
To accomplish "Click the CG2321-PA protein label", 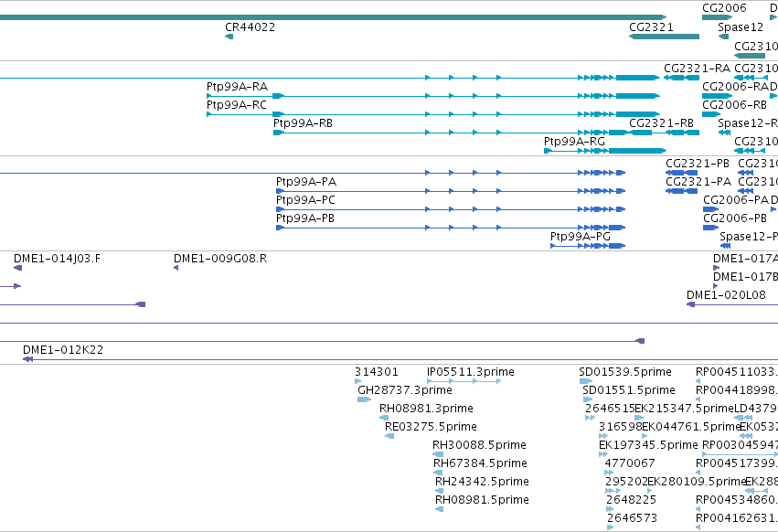I will [x=698, y=182].
